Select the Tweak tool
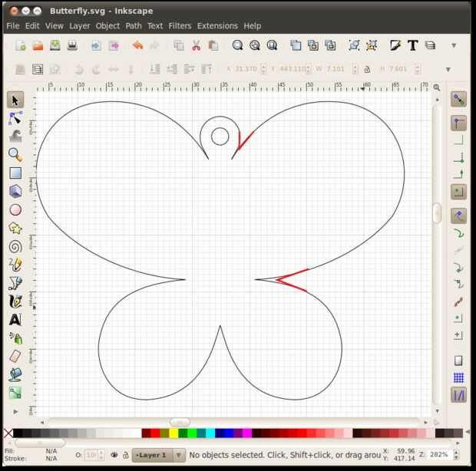This screenshot has height=471, width=476. pyautogui.click(x=15, y=137)
